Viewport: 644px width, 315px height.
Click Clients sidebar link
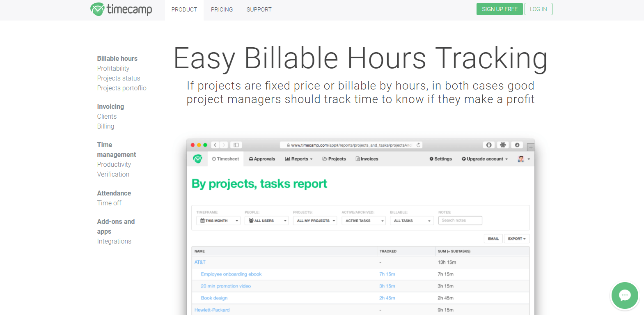[x=107, y=116]
